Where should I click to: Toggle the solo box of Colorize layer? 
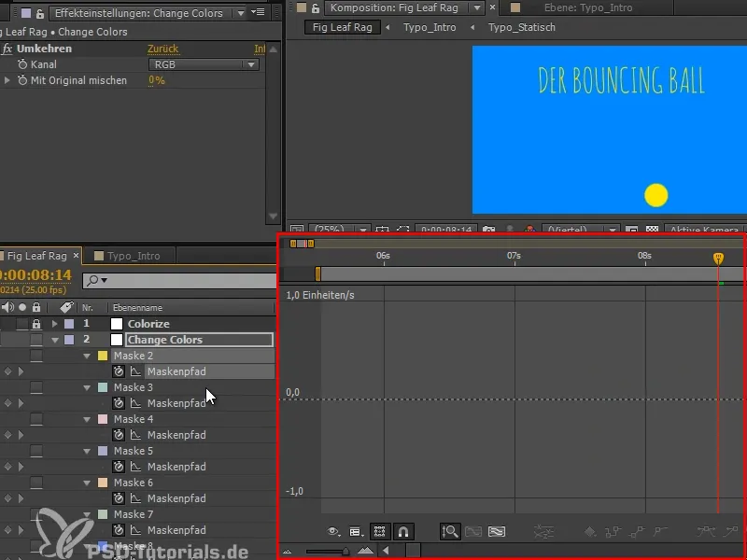[x=21, y=324]
